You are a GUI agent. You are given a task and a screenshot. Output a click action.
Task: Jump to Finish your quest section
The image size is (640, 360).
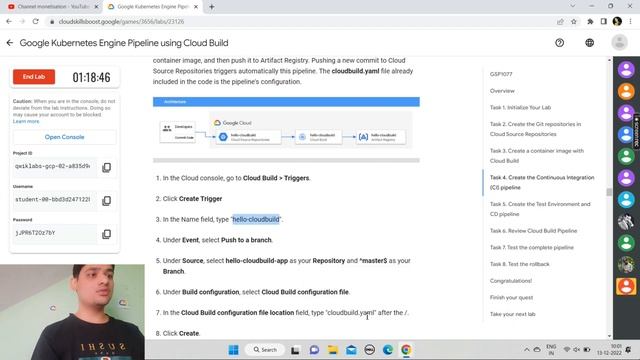click(x=511, y=298)
